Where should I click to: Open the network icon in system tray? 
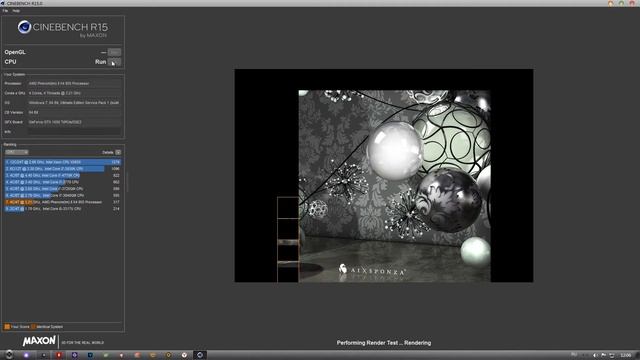pyautogui.click(x=611, y=356)
